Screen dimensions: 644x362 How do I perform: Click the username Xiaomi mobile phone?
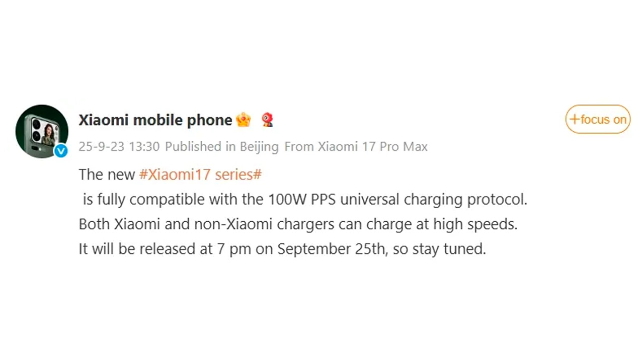155,120
